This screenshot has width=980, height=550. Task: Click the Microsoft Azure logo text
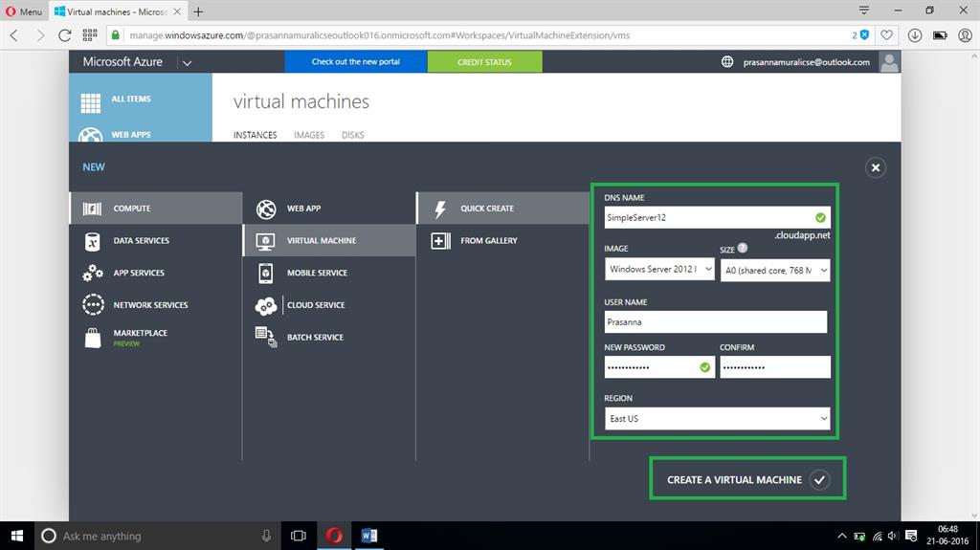[x=122, y=62]
